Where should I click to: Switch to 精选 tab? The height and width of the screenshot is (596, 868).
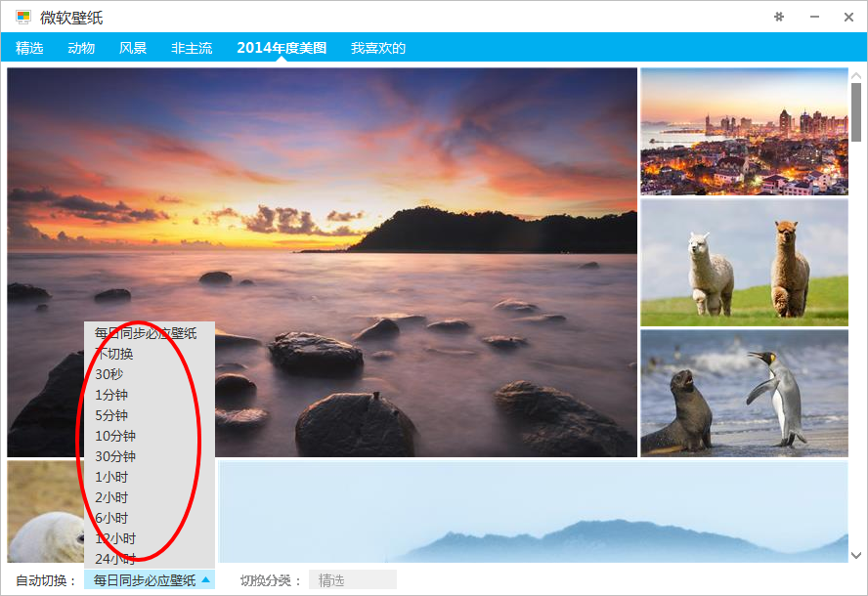coord(29,48)
